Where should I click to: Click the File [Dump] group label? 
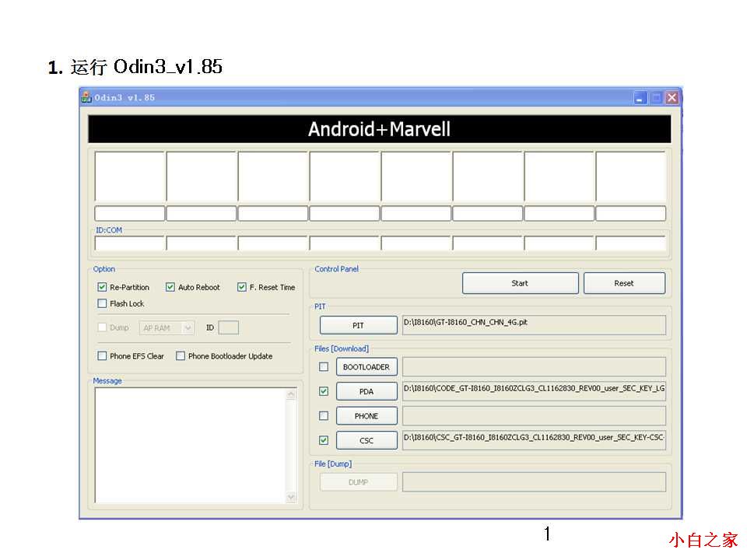[333, 464]
